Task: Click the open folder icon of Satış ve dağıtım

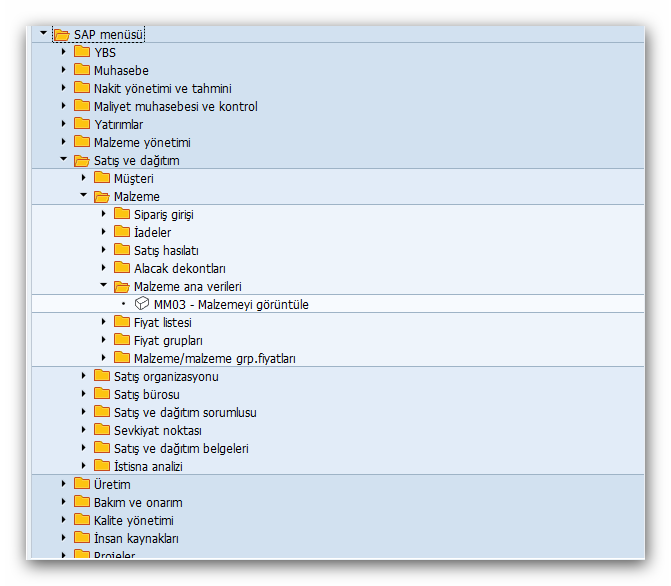Action: coord(82,161)
